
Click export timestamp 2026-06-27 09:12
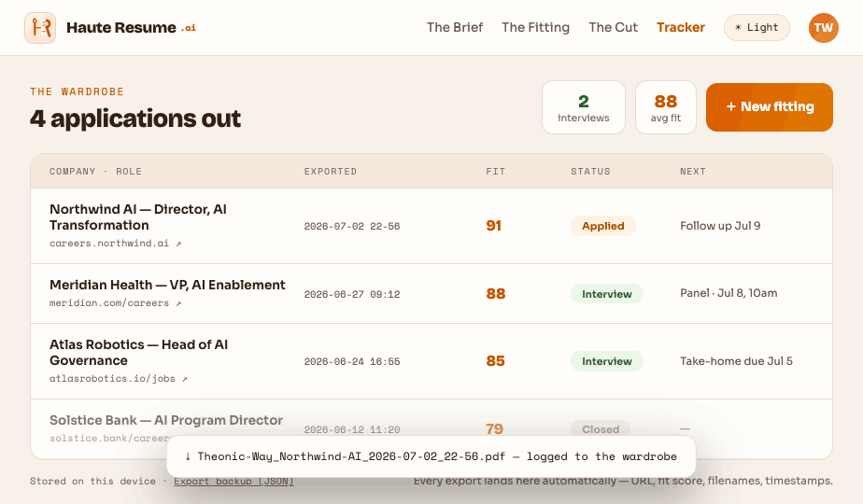(352, 295)
